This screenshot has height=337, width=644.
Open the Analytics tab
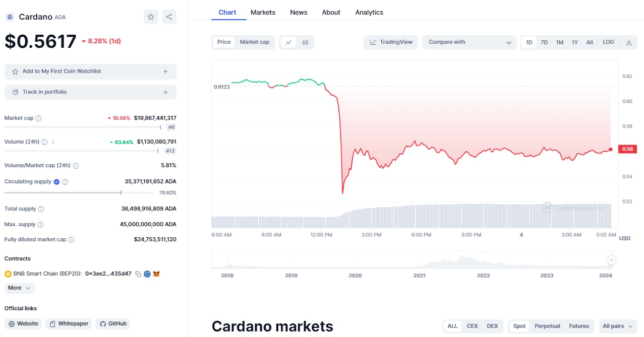tap(369, 12)
